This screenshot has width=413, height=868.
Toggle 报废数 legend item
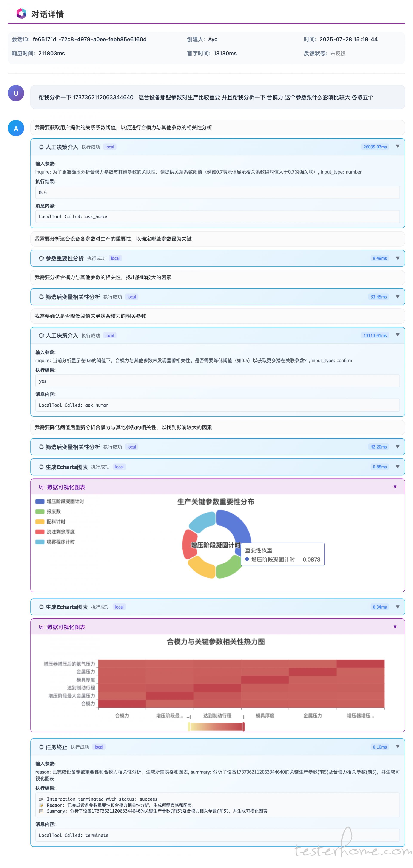[48, 511]
